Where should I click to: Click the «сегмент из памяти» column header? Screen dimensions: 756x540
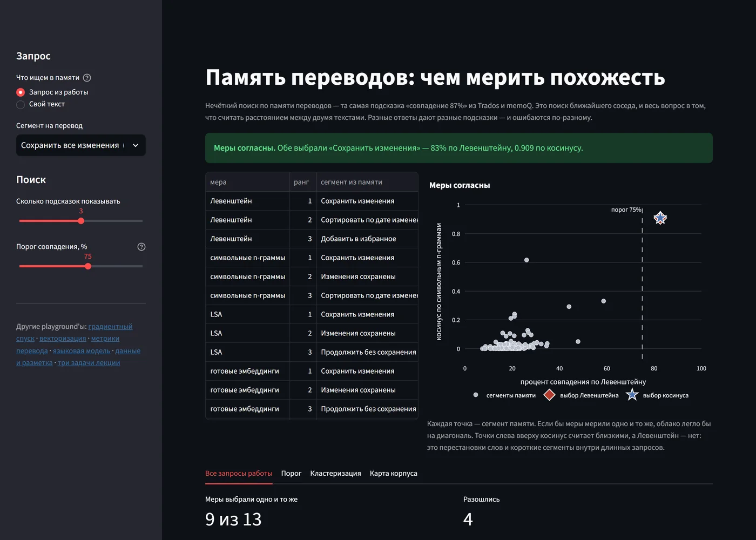[x=367, y=182]
